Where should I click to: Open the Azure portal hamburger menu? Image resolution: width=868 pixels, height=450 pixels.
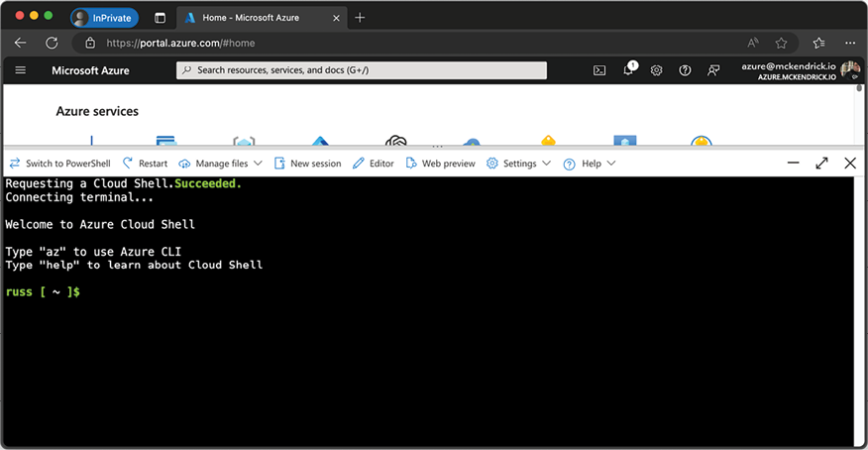tap(21, 70)
